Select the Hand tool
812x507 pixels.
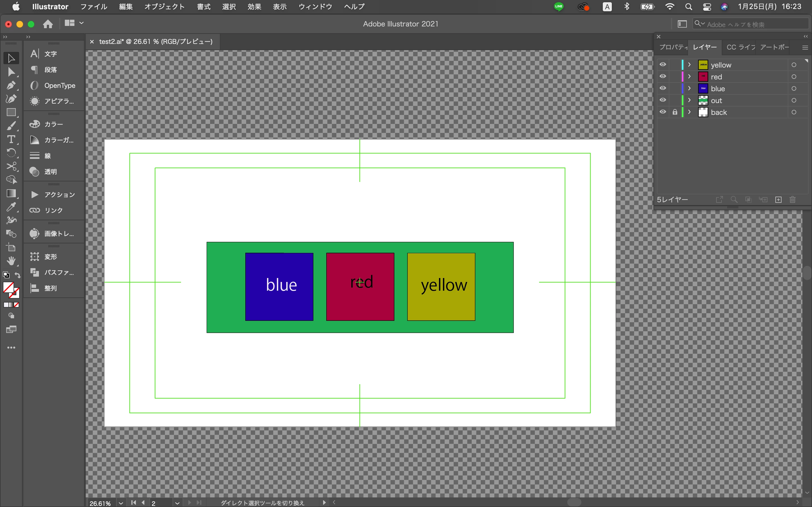pos(11,261)
